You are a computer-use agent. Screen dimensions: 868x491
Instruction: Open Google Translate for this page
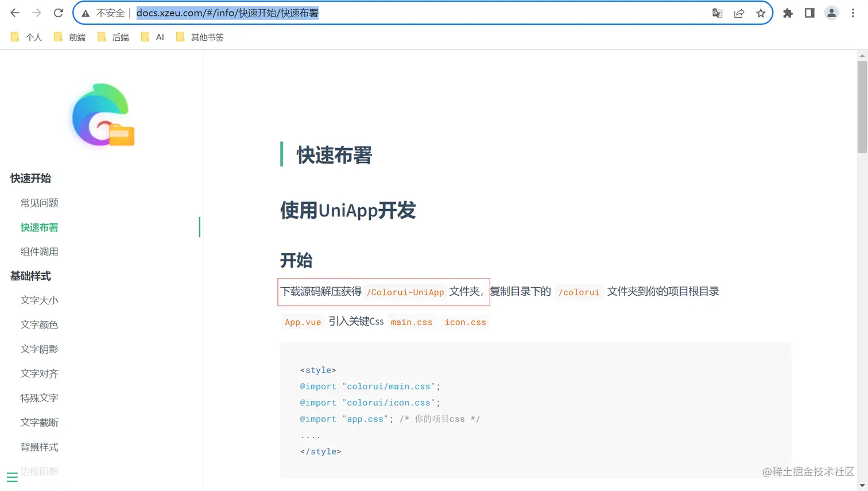click(x=717, y=13)
